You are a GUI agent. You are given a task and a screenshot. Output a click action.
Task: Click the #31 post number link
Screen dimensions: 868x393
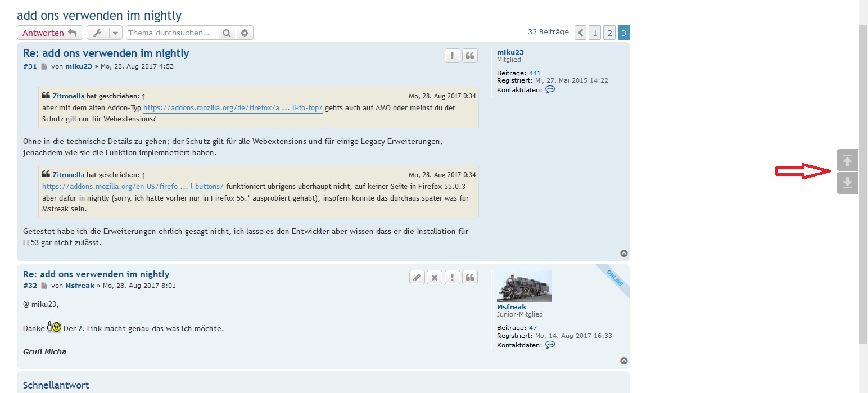pos(30,66)
